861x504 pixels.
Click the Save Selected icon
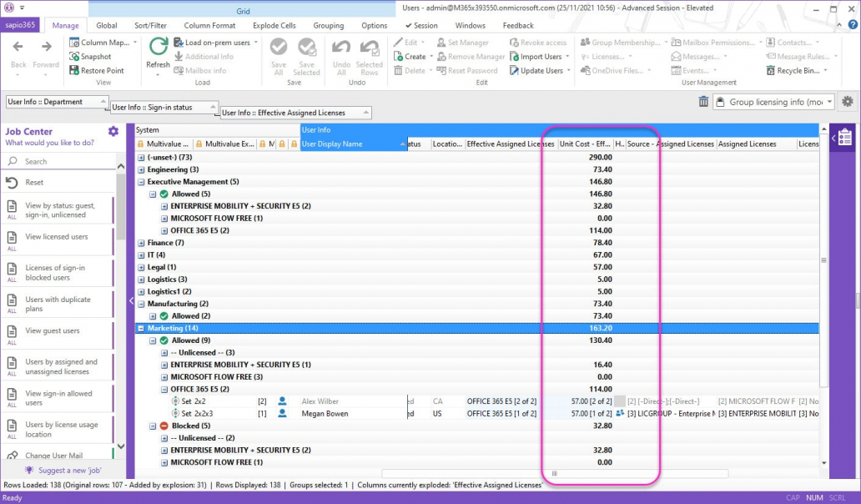pyautogui.click(x=306, y=47)
